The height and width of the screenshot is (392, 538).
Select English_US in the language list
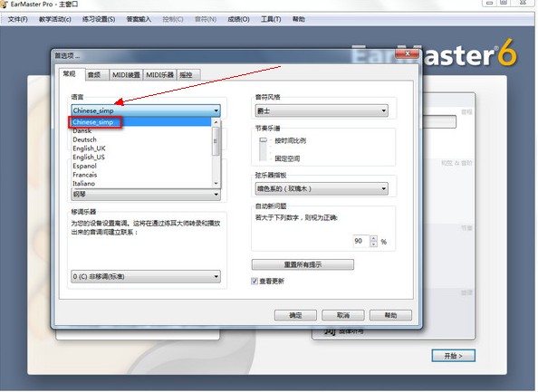coord(141,158)
